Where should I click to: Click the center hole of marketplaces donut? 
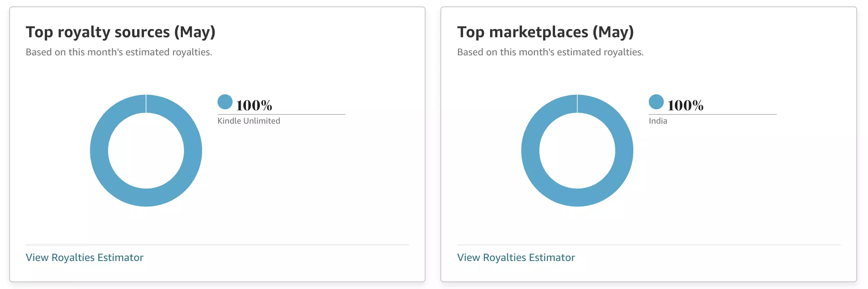tap(577, 151)
